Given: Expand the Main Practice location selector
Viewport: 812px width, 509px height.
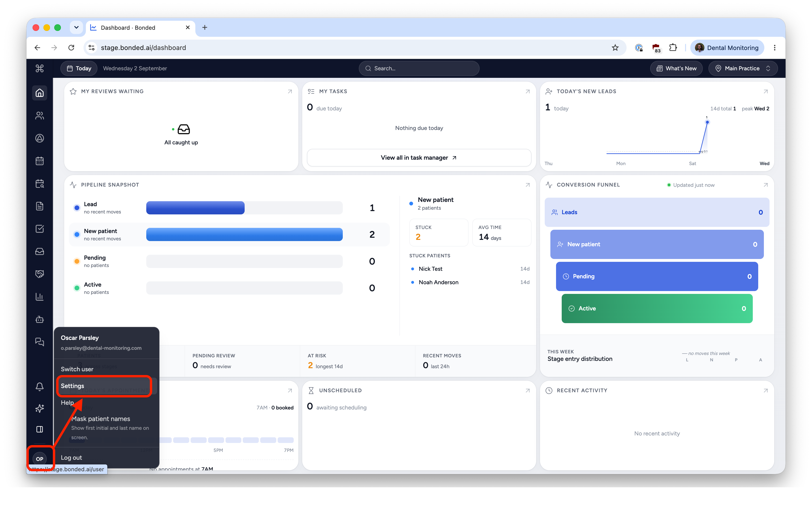Looking at the screenshot, I should coord(743,68).
